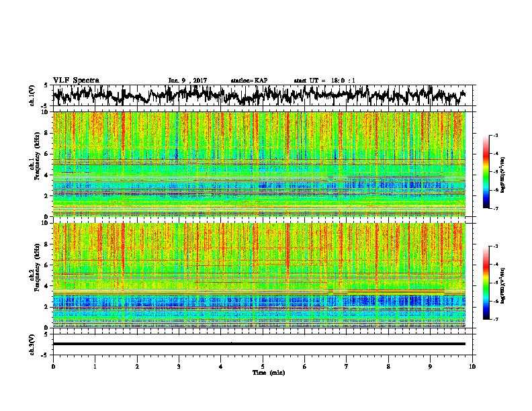Click time-axis tick label "2" at the bottom

137,367
